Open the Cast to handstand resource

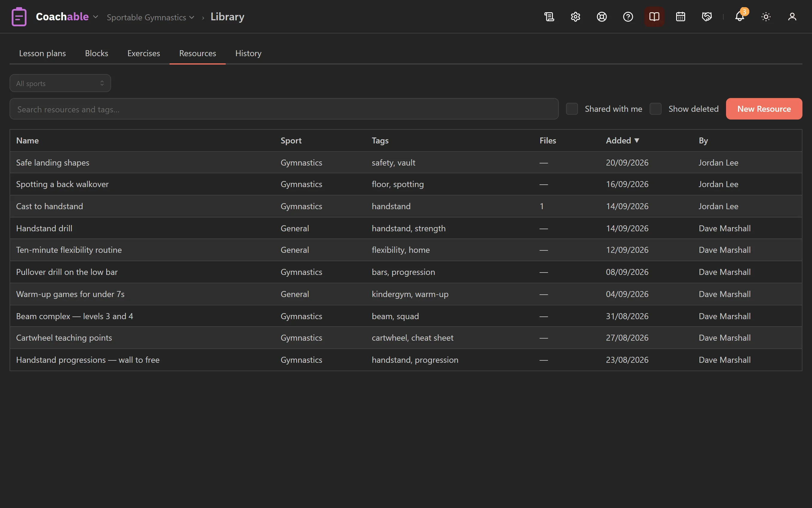[406, 206]
